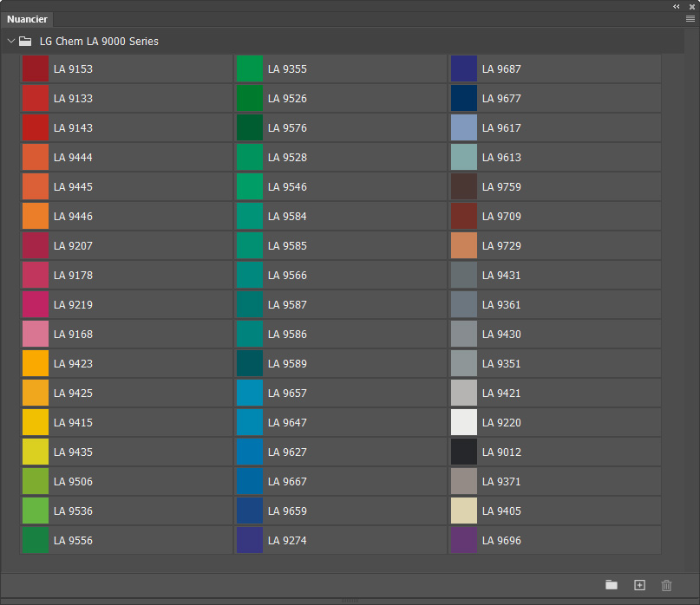
Task: Click the text label 'LA 9425'
Action: (73, 393)
